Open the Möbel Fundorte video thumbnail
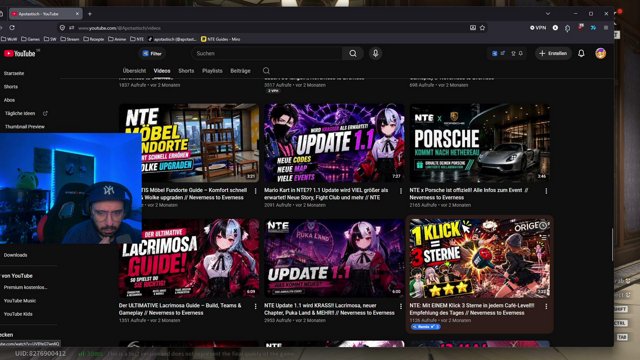Screen dimensions: 640x360 pyautogui.click(x=189, y=143)
